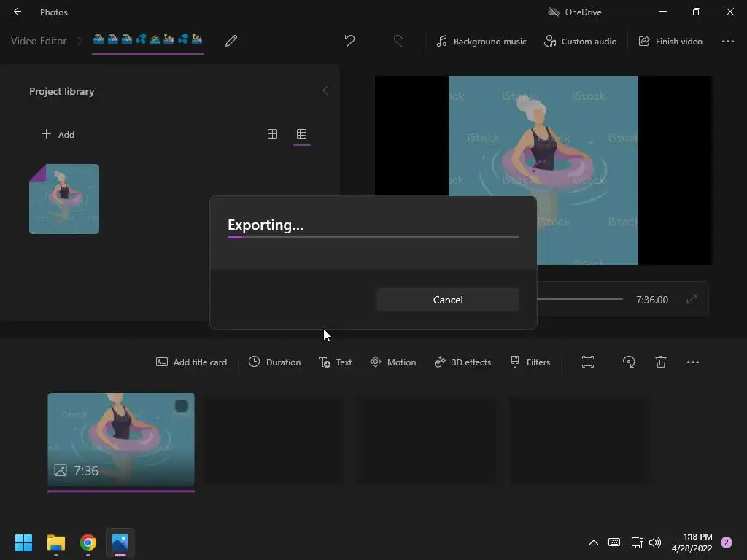Redo the last edit

(x=399, y=41)
